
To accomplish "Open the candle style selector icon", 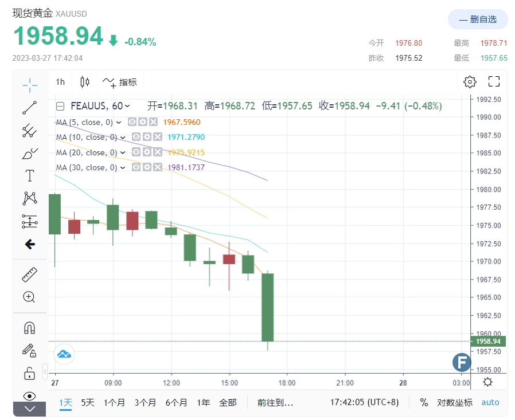I will pyautogui.click(x=84, y=81).
